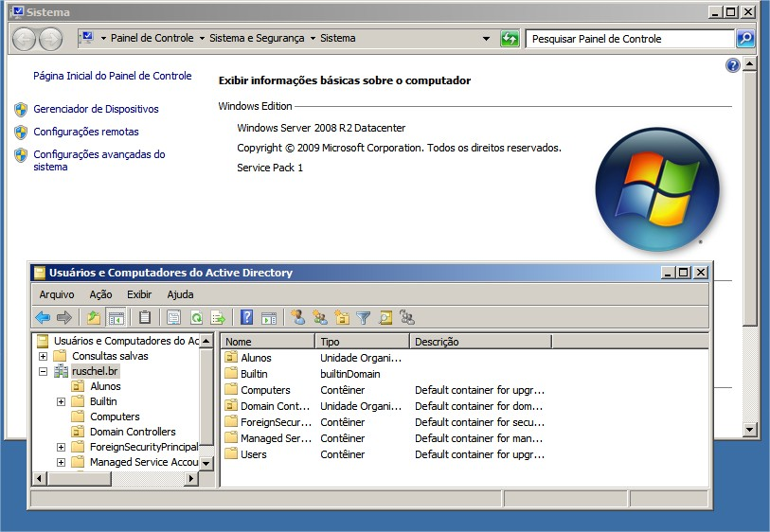This screenshot has width=770, height=532.
Task: Select Managed Ser... row in list
Action: [x=464, y=438]
